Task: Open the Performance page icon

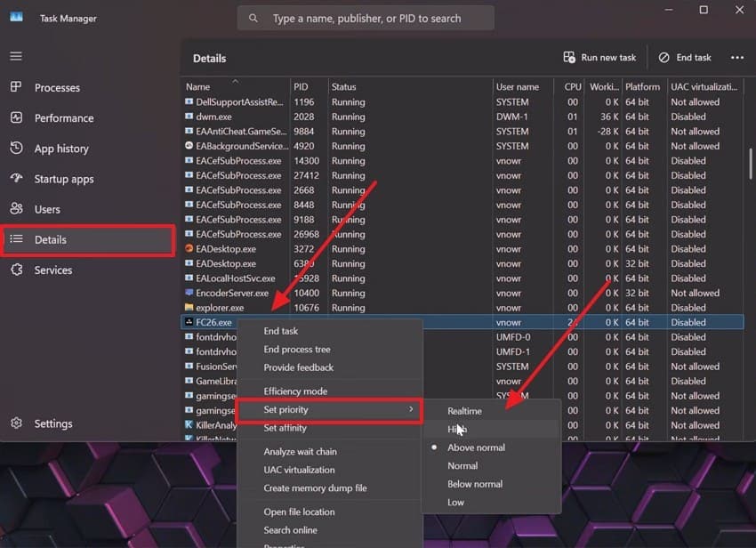Action: coord(16,117)
